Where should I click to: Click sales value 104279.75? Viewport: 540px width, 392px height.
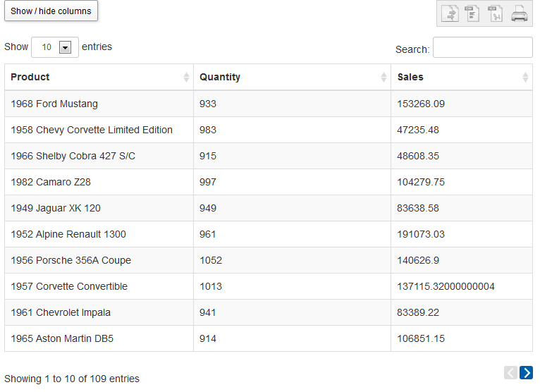(421, 182)
